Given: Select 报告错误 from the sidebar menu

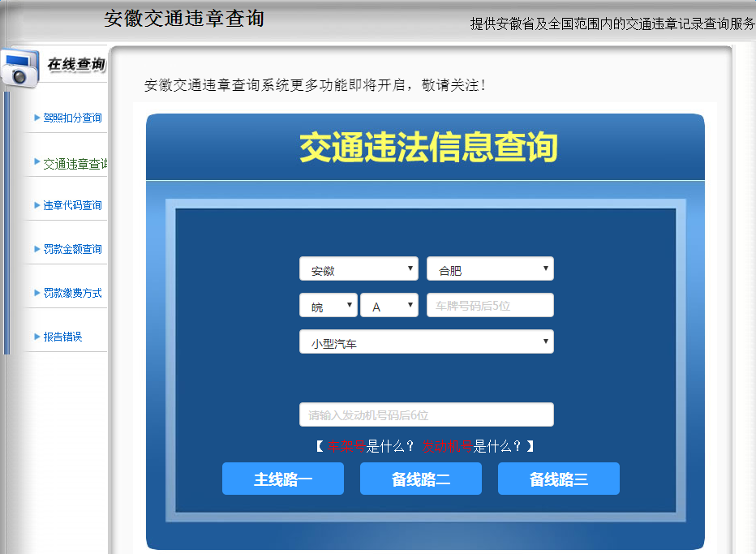Looking at the screenshot, I should (x=62, y=335).
